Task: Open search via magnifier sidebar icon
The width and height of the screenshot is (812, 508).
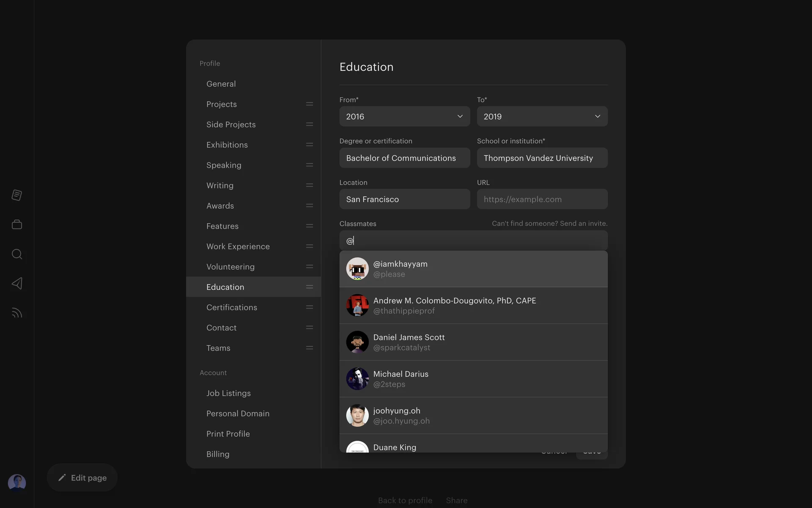Action: pos(17,254)
